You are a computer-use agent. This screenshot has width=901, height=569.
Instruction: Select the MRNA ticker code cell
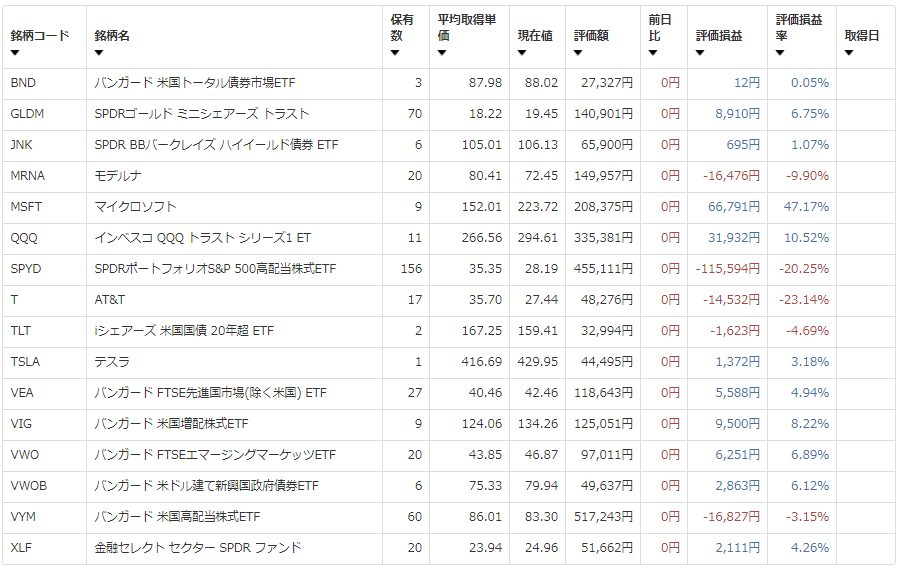point(45,176)
